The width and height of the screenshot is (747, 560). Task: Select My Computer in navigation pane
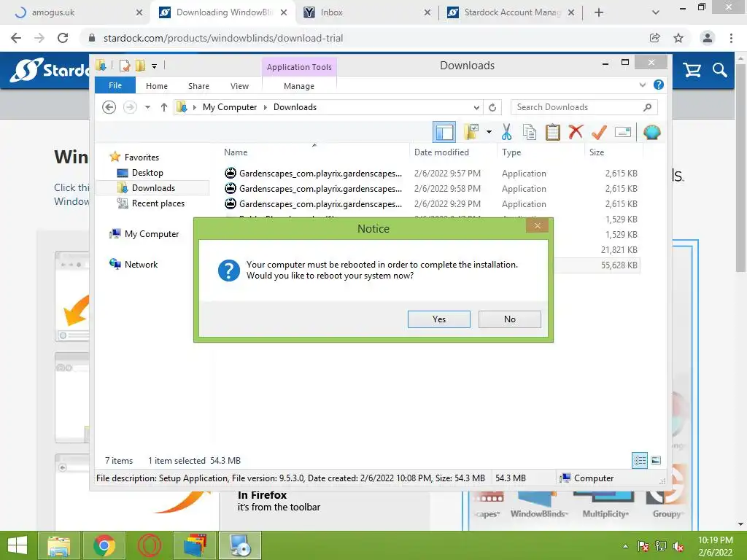(152, 234)
